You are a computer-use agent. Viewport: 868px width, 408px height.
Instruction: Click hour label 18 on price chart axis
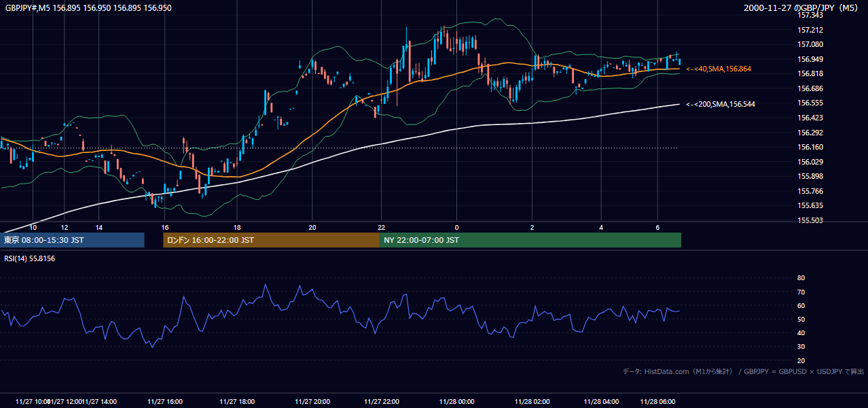[237, 227]
